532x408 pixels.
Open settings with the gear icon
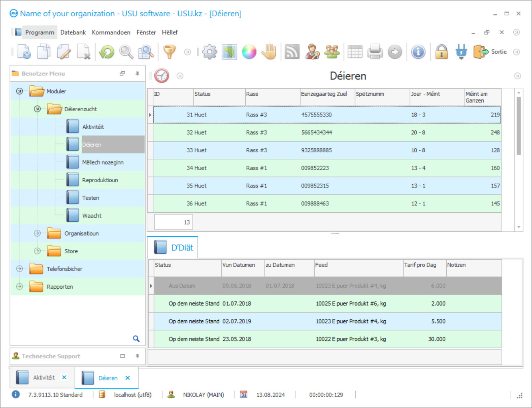click(x=210, y=52)
